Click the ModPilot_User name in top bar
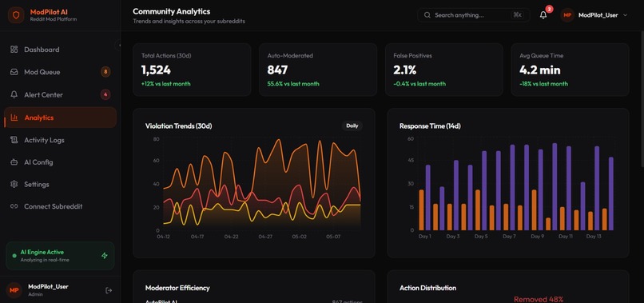Image resolution: width=644 pixels, height=303 pixels. point(598,15)
